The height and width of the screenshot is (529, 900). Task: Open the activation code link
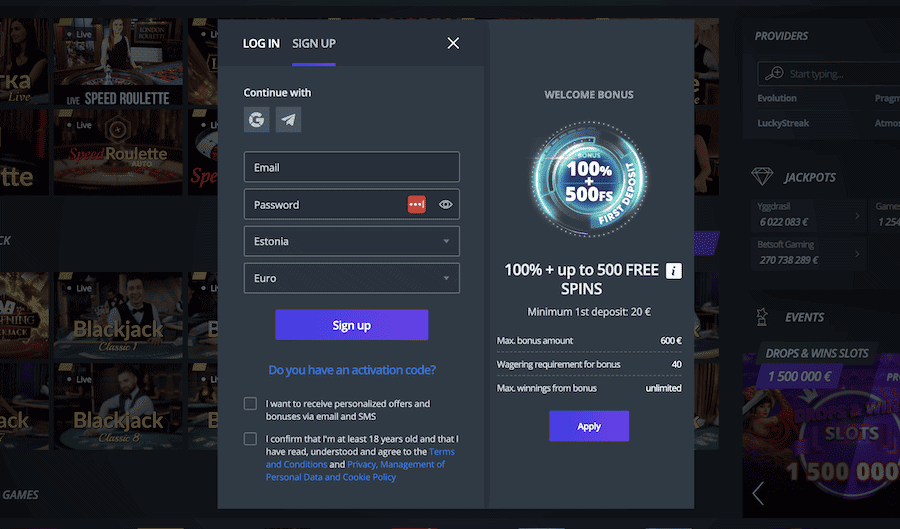coord(352,370)
